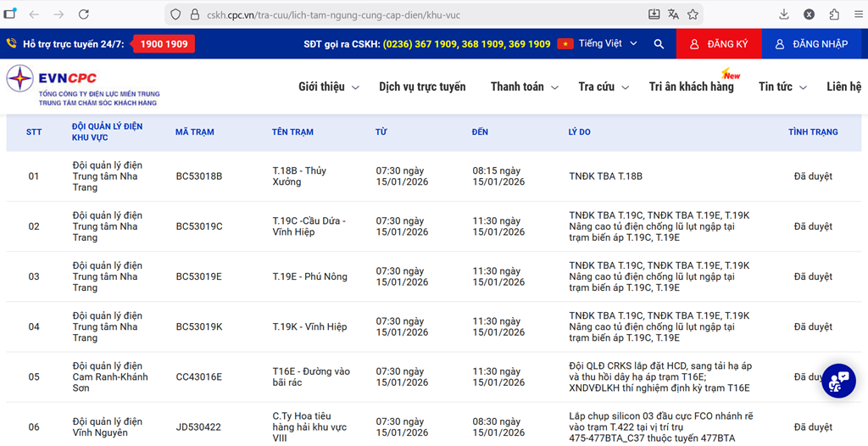
Task: Click the shield tracking protection icon
Action: pos(175,14)
